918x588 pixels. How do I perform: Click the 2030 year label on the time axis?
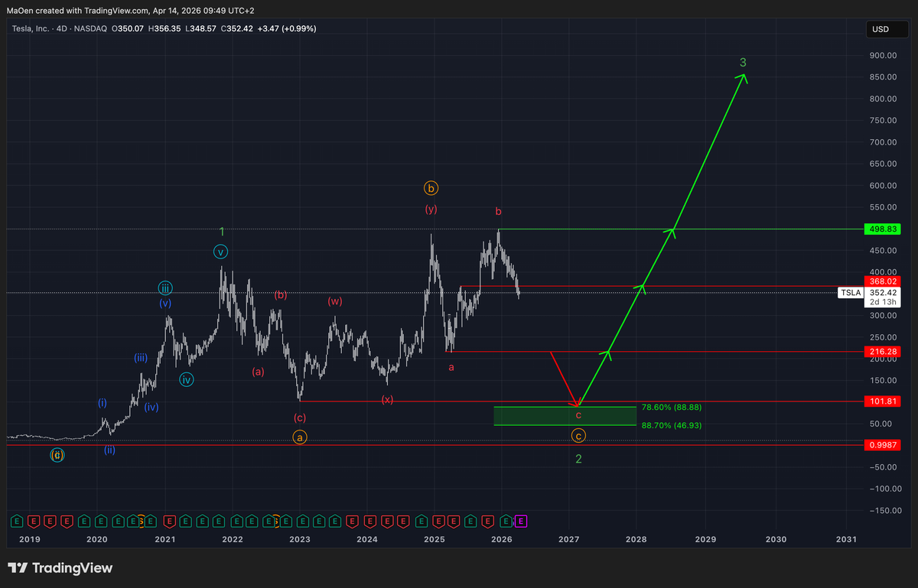tap(776, 539)
